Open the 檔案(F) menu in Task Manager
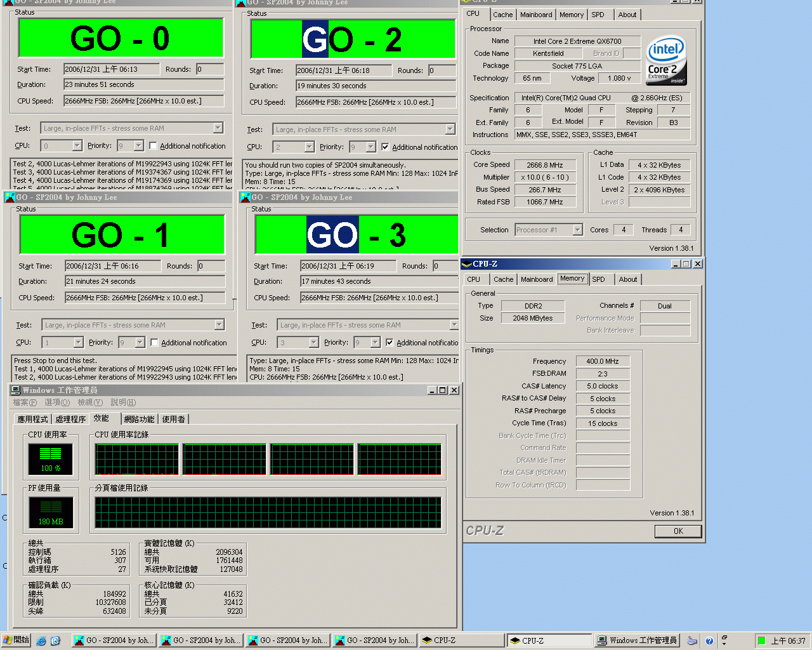Image resolution: width=812 pixels, height=650 pixels. [x=25, y=402]
